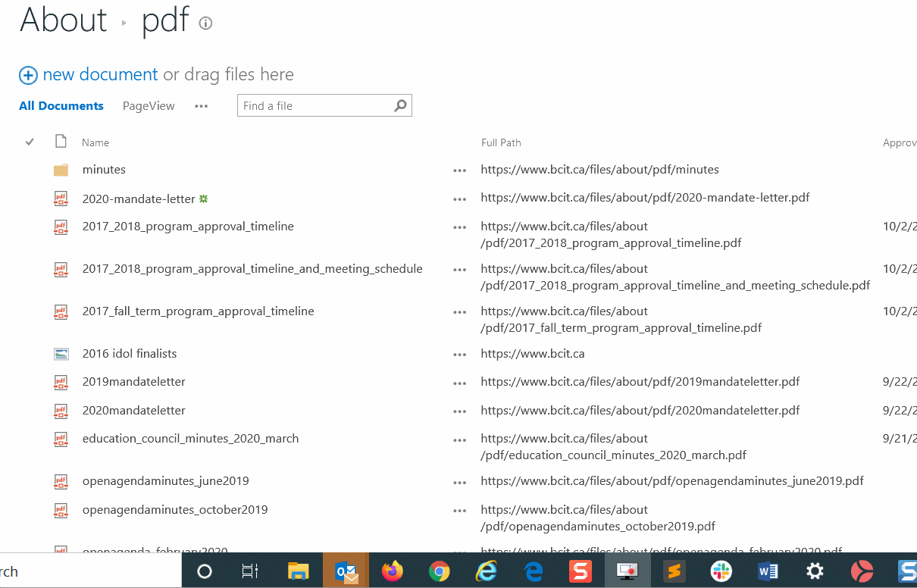Launch Word from the taskbar
This screenshot has width=917, height=588.
(768, 571)
